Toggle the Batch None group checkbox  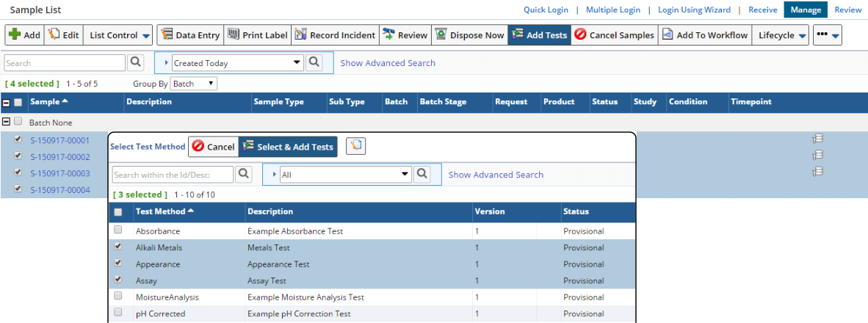pyautogui.click(x=18, y=122)
